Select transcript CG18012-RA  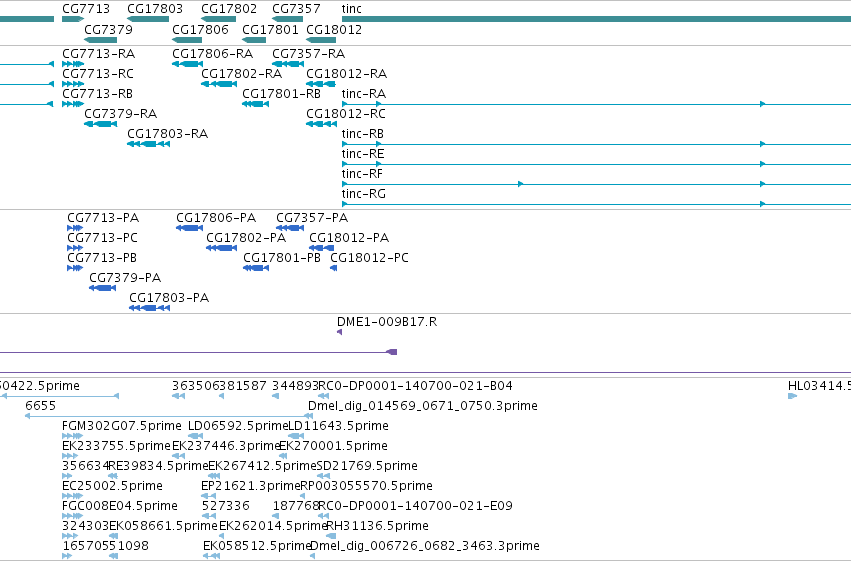pos(321,84)
